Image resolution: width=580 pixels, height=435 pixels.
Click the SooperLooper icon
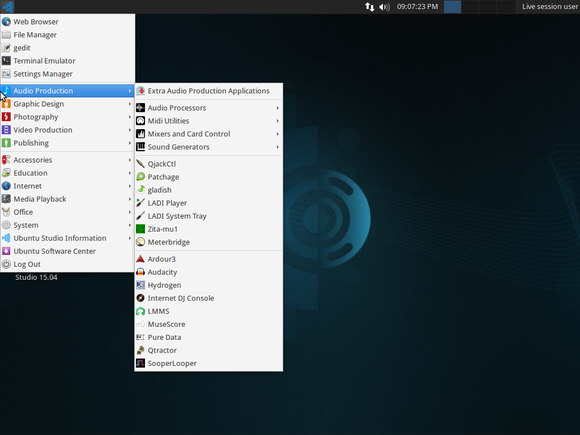pos(140,363)
